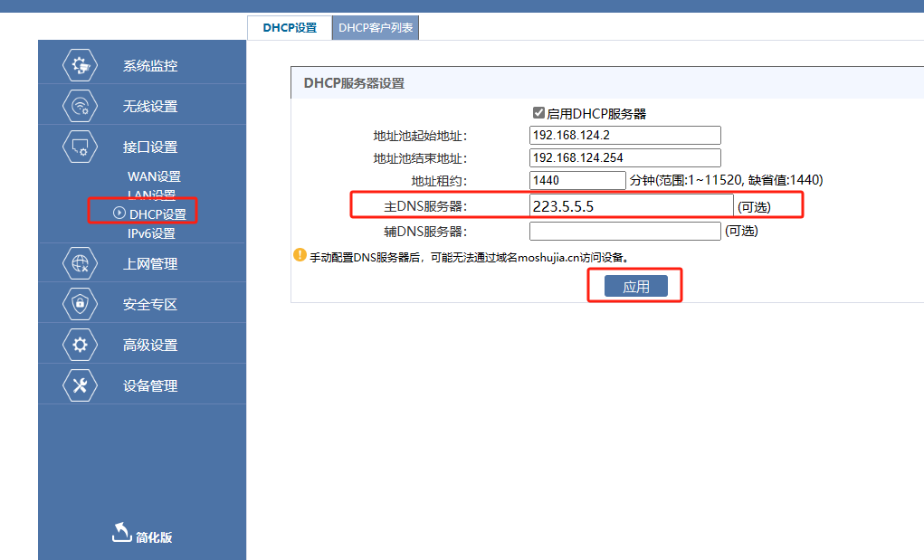Click the empty 辅DNS服务器 input field
This screenshot has width=924, height=560.
(x=624, y=231)
